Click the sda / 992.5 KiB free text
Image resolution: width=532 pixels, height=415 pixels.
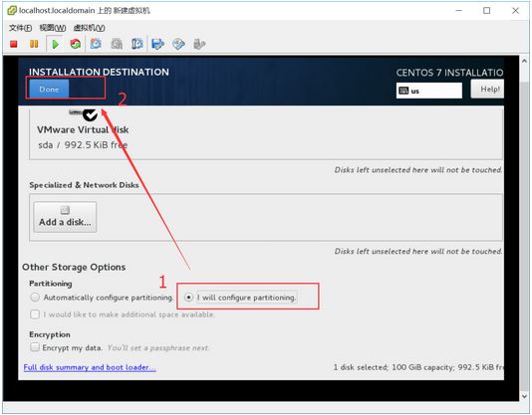[x=83, y=145]
